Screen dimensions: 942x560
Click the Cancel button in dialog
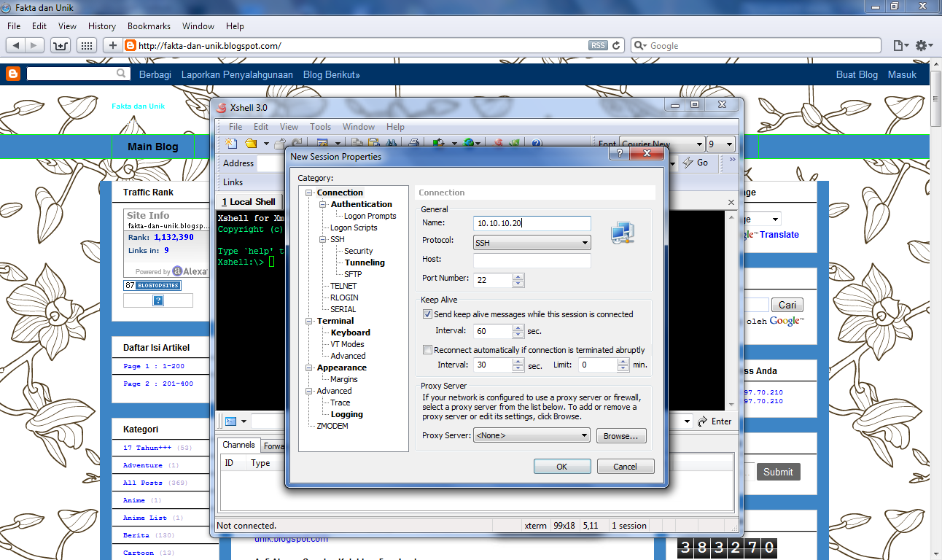625,467
